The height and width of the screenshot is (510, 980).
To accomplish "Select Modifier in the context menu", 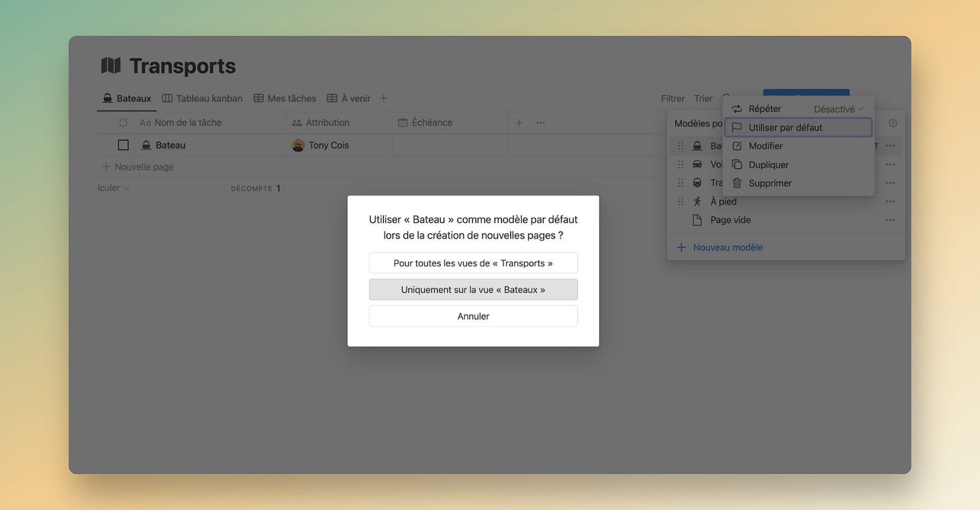I will coord(798,146).
